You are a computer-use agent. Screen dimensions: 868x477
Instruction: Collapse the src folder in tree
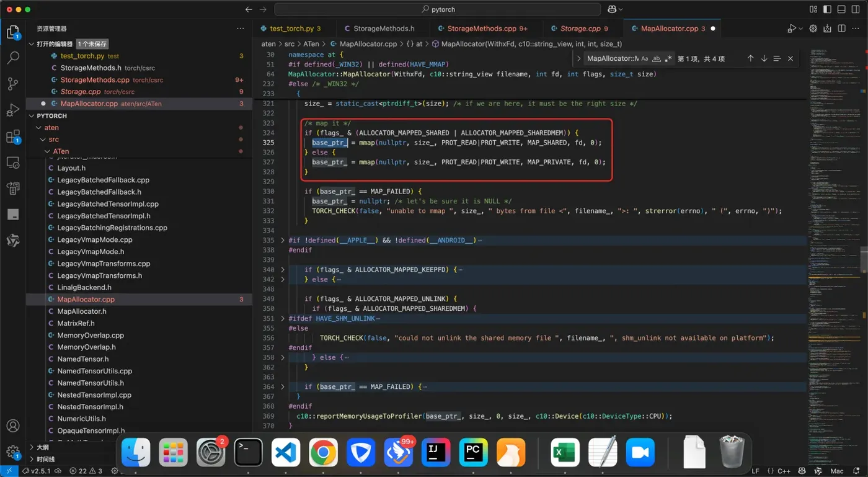(x=43, y=140)
